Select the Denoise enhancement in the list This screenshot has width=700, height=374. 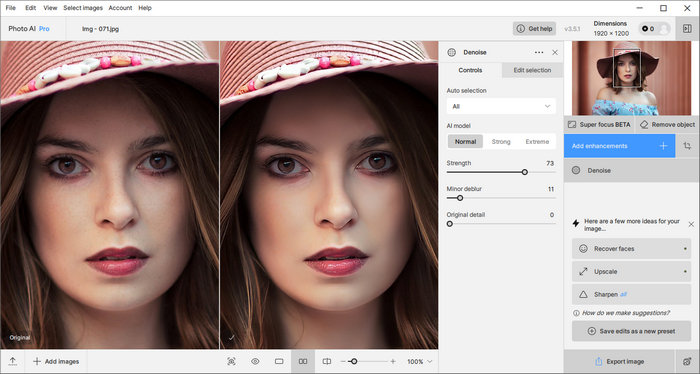point(631,170)
